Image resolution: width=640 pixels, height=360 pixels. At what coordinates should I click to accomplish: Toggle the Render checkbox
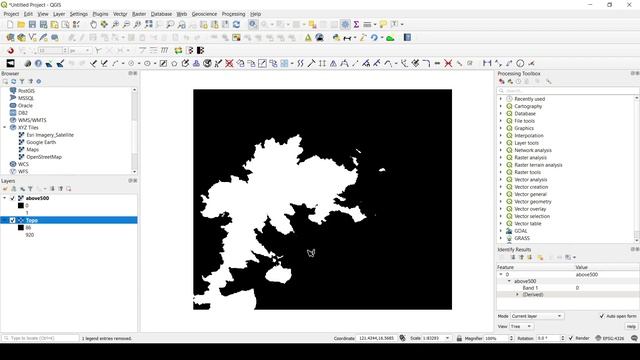(571, 338)
